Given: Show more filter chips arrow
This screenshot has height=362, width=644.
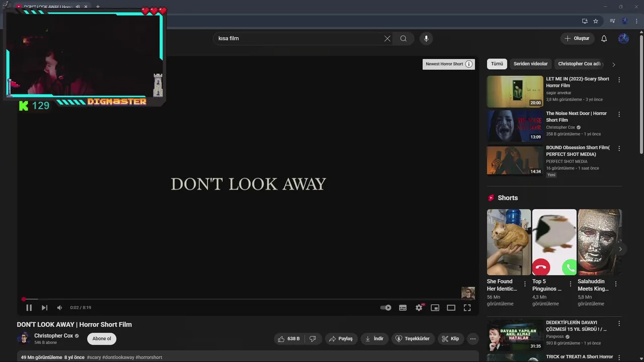Looking at the screenshot, I should pyautogui.click(x=613, y=64).
